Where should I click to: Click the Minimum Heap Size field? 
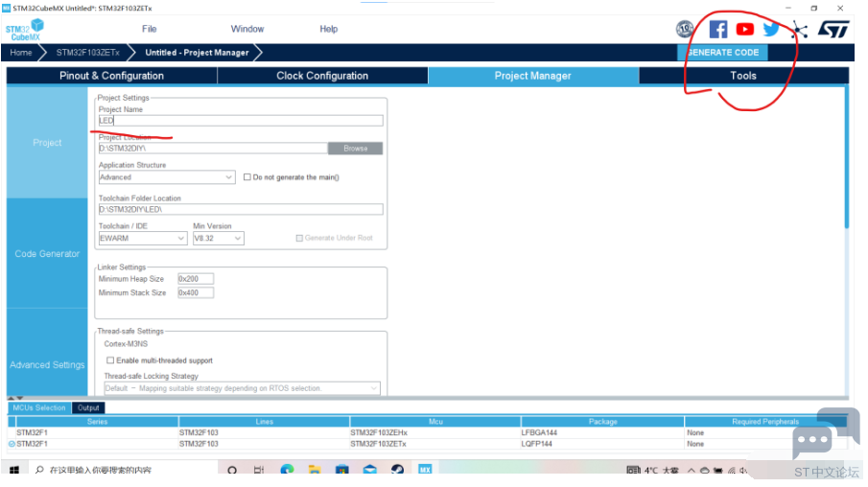pos(196,279)
